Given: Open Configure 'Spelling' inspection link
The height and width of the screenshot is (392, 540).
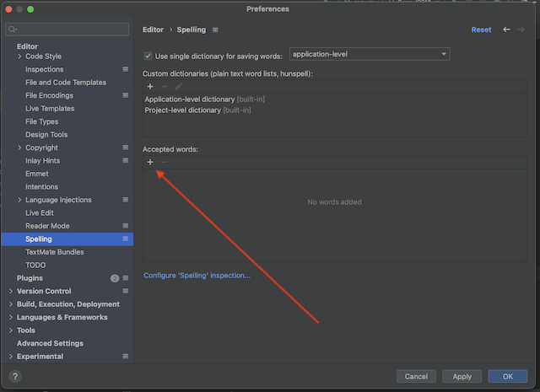Looking at the screenshot, I should point(197,276).
